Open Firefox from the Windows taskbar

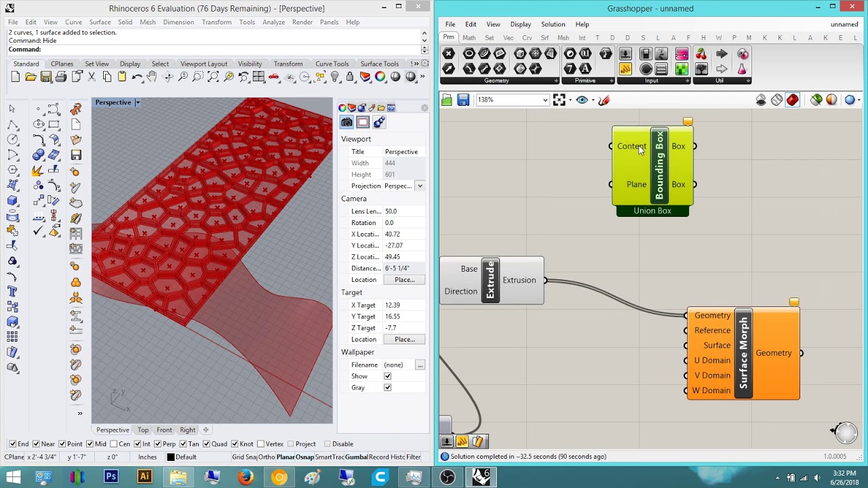(x=245, y=477)
